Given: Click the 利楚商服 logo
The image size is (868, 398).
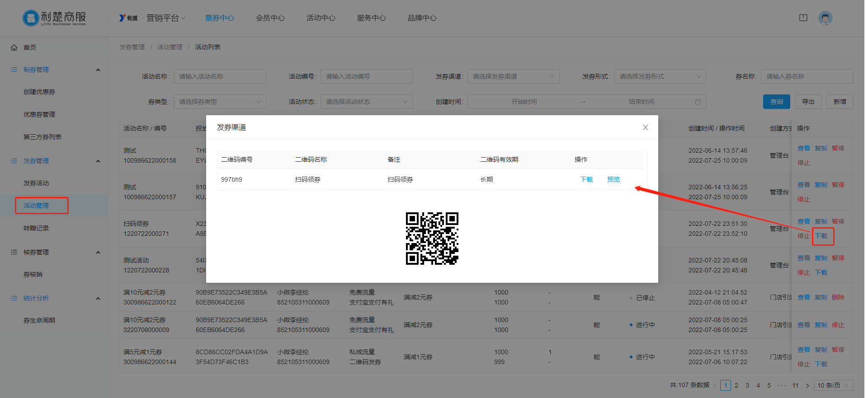Looking at the screenshot, I should point(54,18).
